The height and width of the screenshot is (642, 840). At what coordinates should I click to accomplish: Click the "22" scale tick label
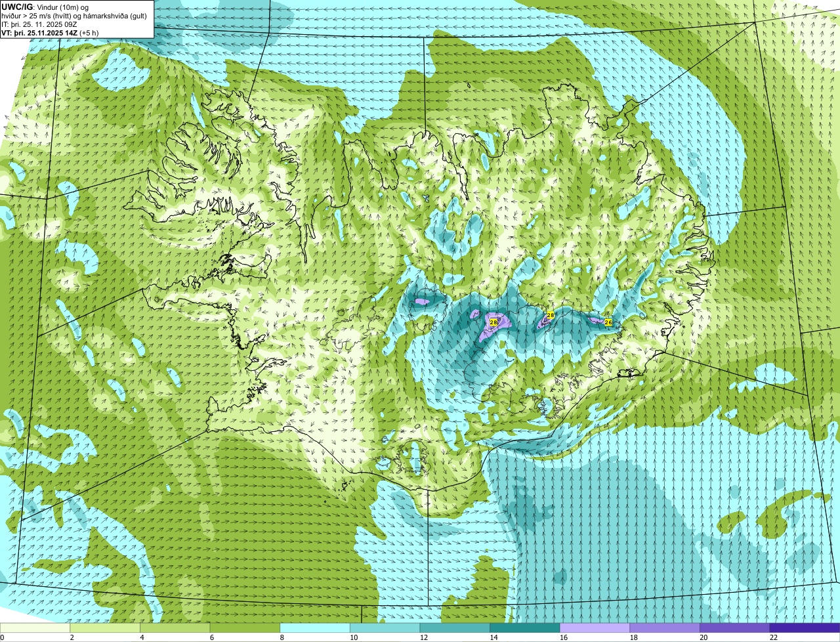pyautogui.click(x=774, y=637)
